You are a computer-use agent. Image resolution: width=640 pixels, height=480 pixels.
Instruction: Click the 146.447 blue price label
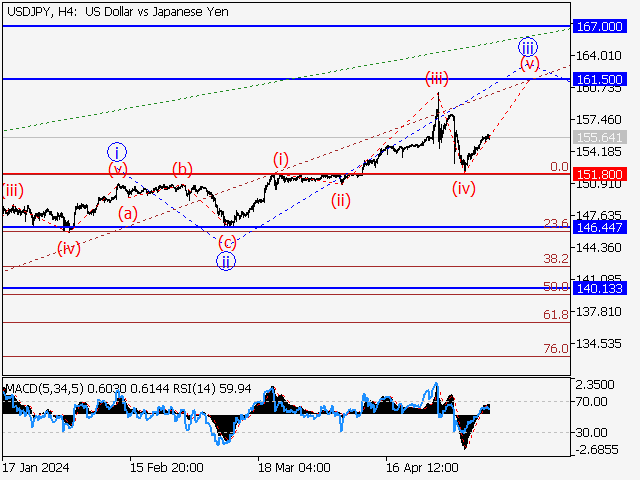click(x=600, y=227)
